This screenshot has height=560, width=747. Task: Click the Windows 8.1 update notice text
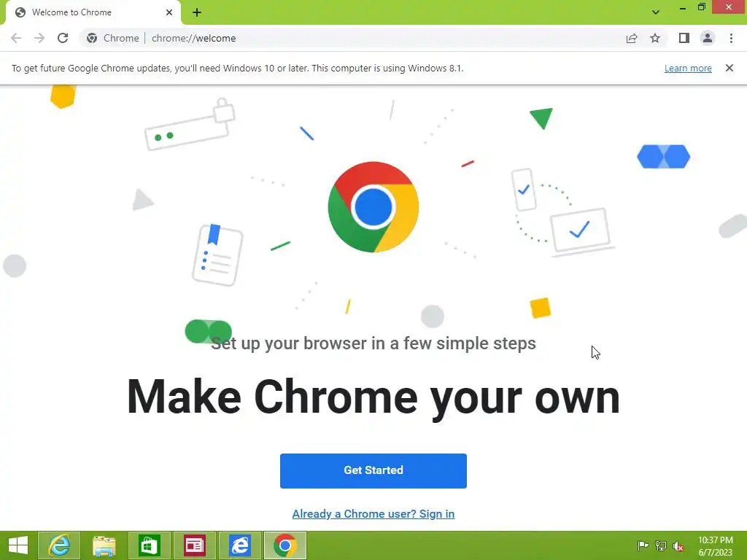[x=237, y=68]
